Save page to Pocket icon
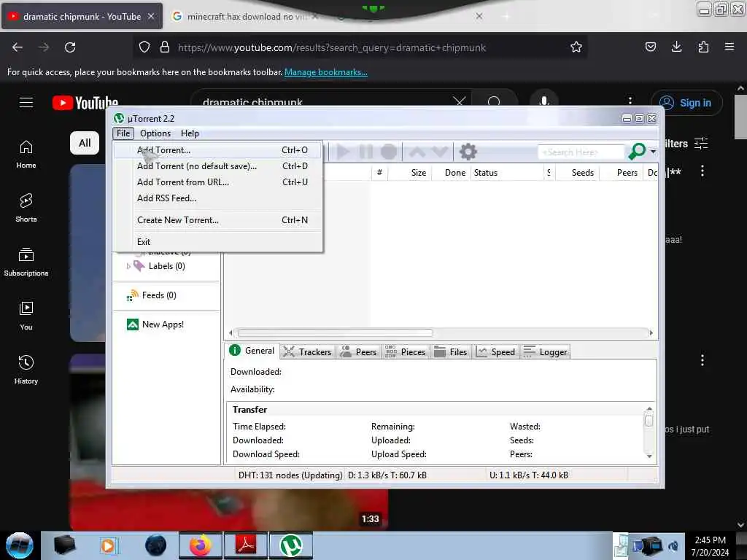The image size is (747, 560). [x=650, y=47]
